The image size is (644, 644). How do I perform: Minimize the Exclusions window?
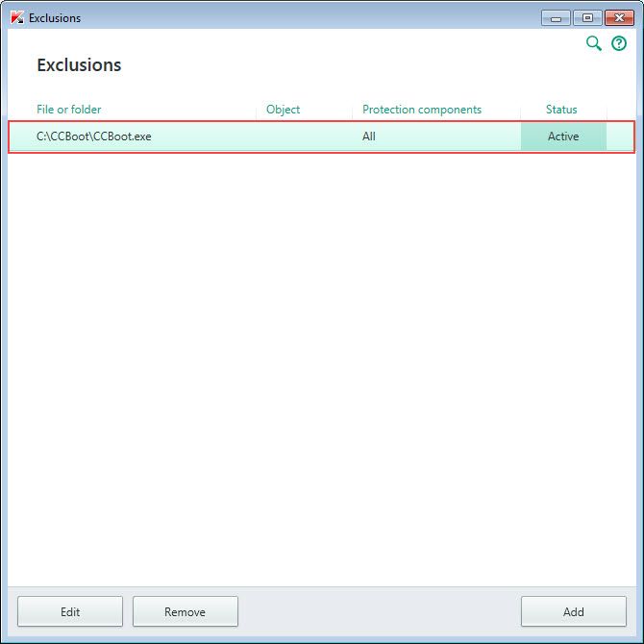[x=556, y=18]
